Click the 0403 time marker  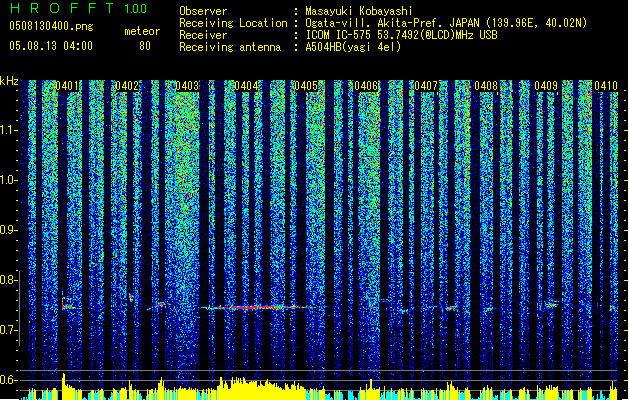pos(187,86)
